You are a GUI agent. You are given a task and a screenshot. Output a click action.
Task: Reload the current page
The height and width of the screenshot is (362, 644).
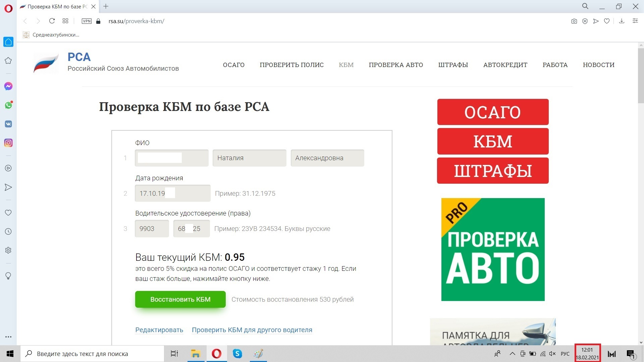pyautogui.click(x=52, y=21)
